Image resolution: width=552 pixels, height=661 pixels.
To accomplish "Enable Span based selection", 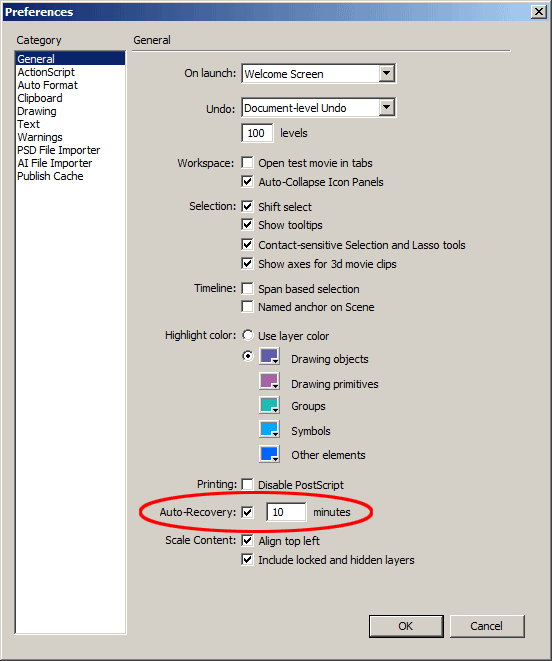I will [248, 289].
